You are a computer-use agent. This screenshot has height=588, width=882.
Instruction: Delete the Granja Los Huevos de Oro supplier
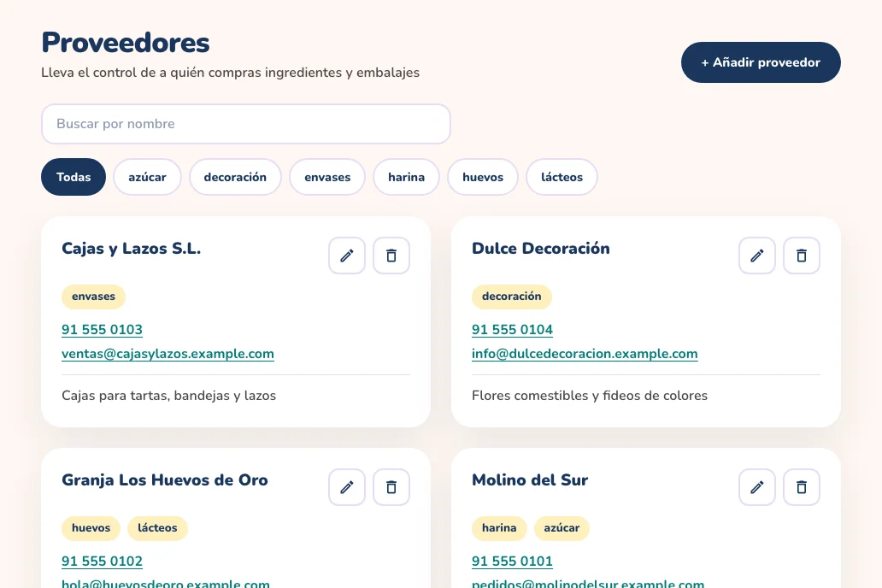pyautogui.click(x=391, y=487)
